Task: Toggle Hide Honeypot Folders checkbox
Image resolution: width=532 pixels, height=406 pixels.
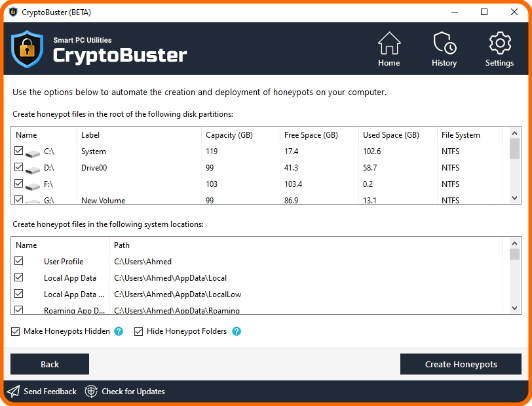Action: (138, 331)
